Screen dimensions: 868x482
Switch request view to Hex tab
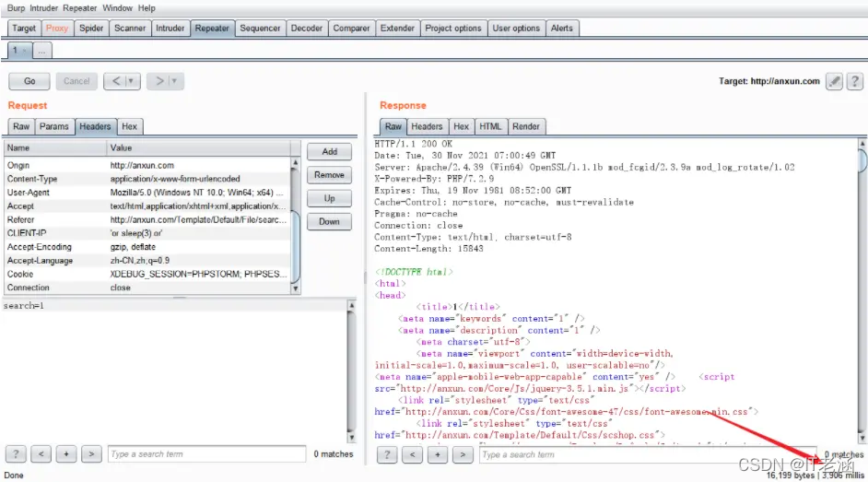[130, 127]
